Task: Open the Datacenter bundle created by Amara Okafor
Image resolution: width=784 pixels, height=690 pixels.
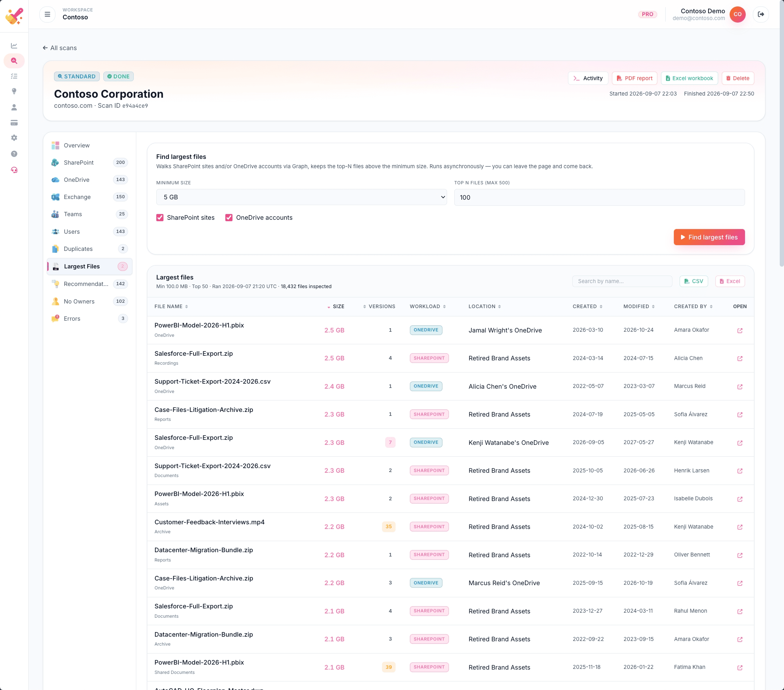Action: point(740,639)
